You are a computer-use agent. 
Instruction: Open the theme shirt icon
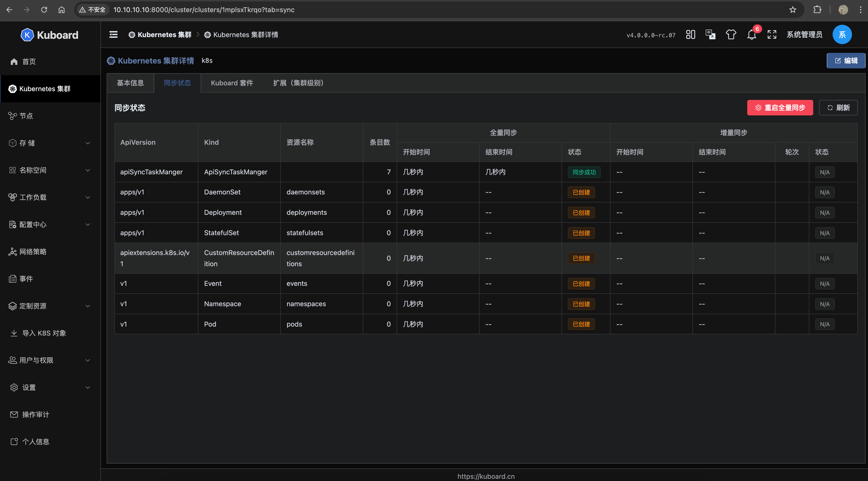click(731, 35)
